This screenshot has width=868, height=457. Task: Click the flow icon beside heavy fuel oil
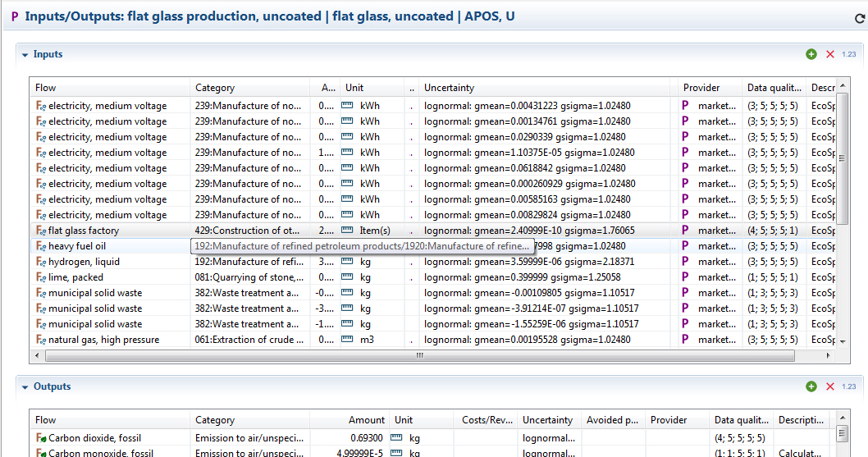40,246
